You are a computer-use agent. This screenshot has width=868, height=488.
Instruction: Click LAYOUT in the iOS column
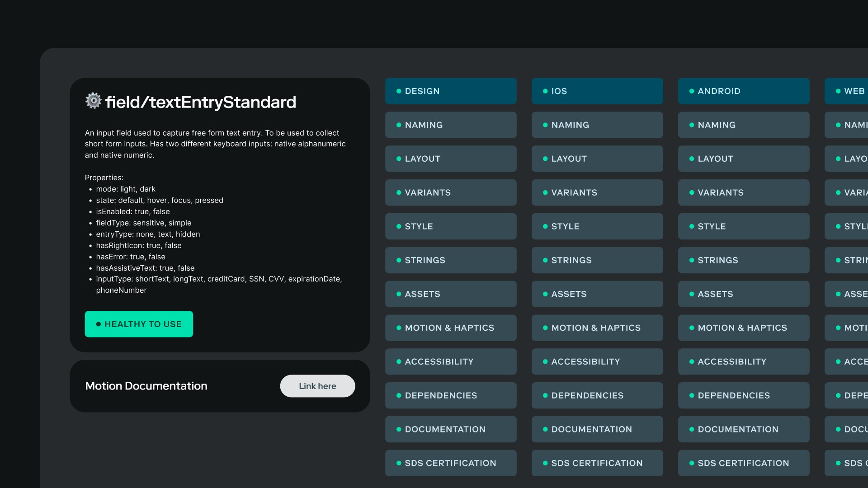click(x=597, y=159)
